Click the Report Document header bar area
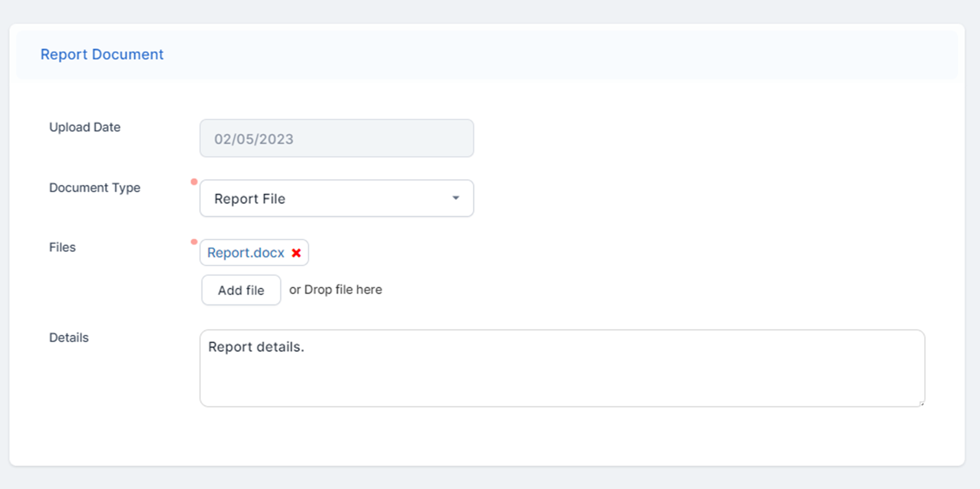 pyautogui.click(x=541, y=55)
